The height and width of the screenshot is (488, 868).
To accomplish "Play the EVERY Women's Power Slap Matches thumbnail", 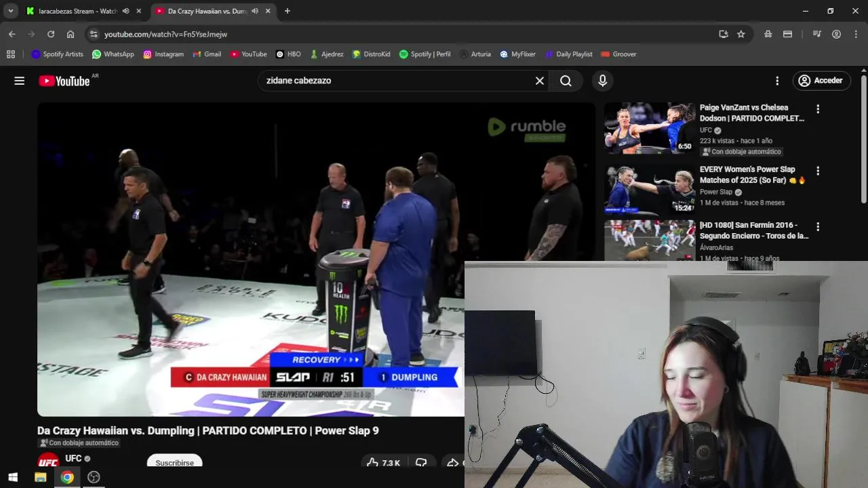I will (650, 190).
